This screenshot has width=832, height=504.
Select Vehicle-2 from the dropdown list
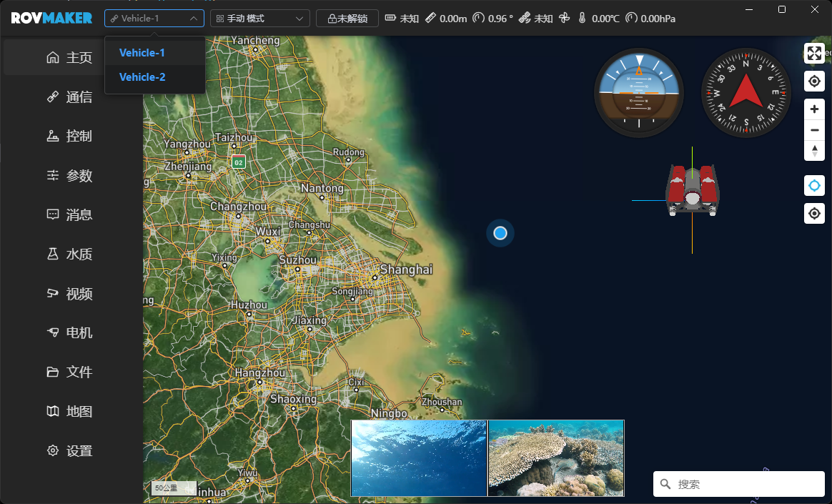142,77
